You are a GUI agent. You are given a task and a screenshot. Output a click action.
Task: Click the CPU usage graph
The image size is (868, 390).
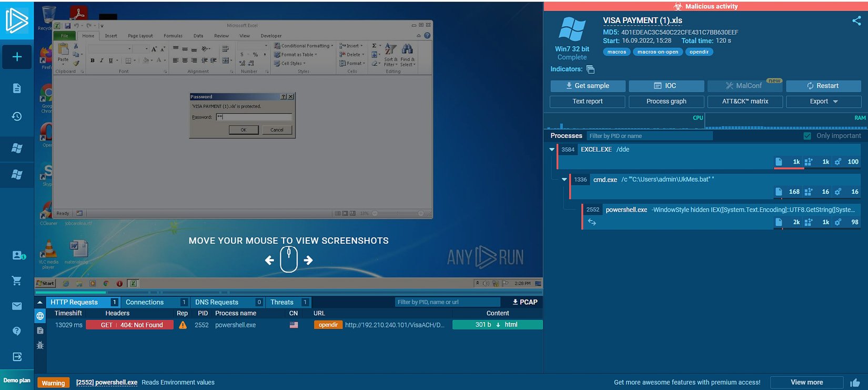click(x=624, y=122)
